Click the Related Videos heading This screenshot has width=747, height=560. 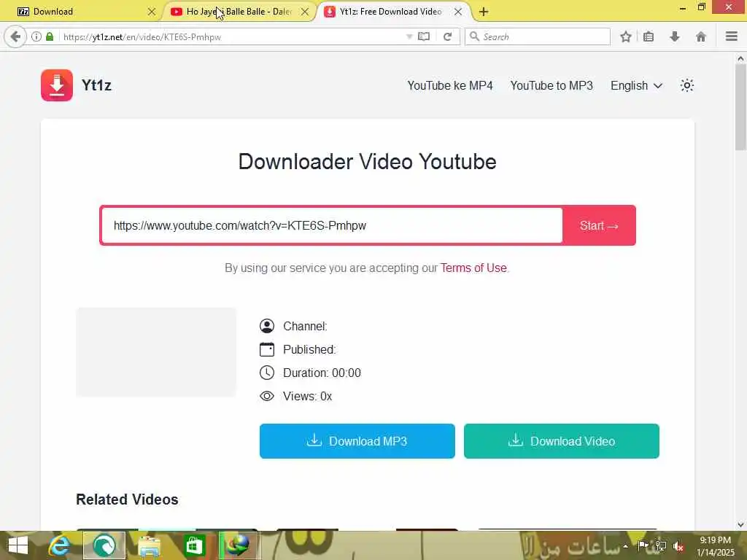click(x=127, y=499)
